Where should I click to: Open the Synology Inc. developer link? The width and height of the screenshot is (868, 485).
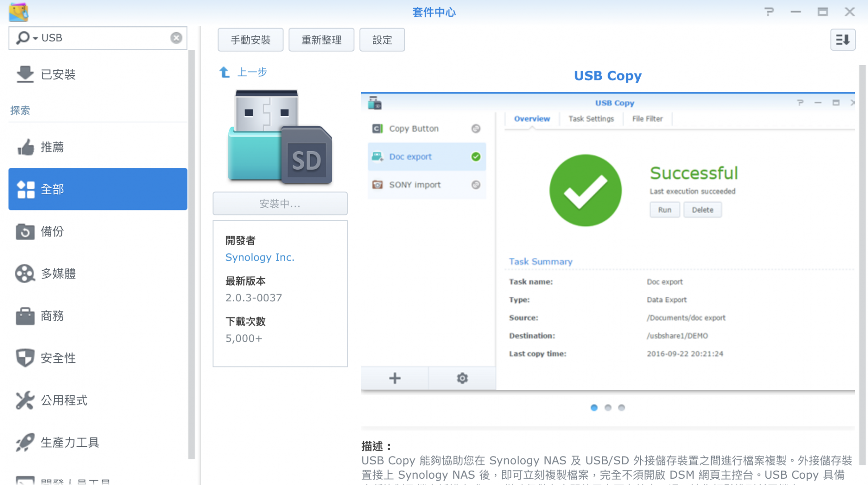(x=259, y=257)
